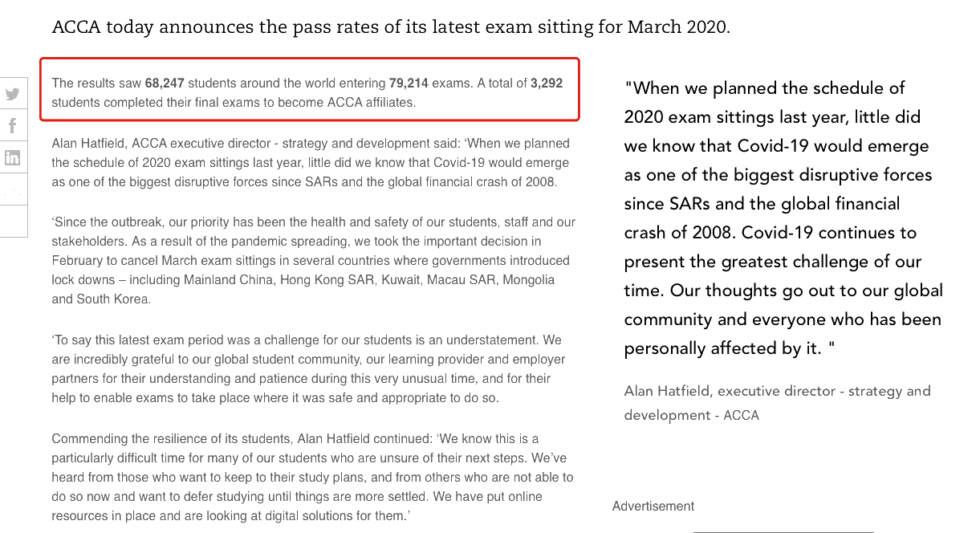The image size is (980, 533).
Task: Click the Alan Hatfield quote attribution
Action: click(x=777, y=403)
